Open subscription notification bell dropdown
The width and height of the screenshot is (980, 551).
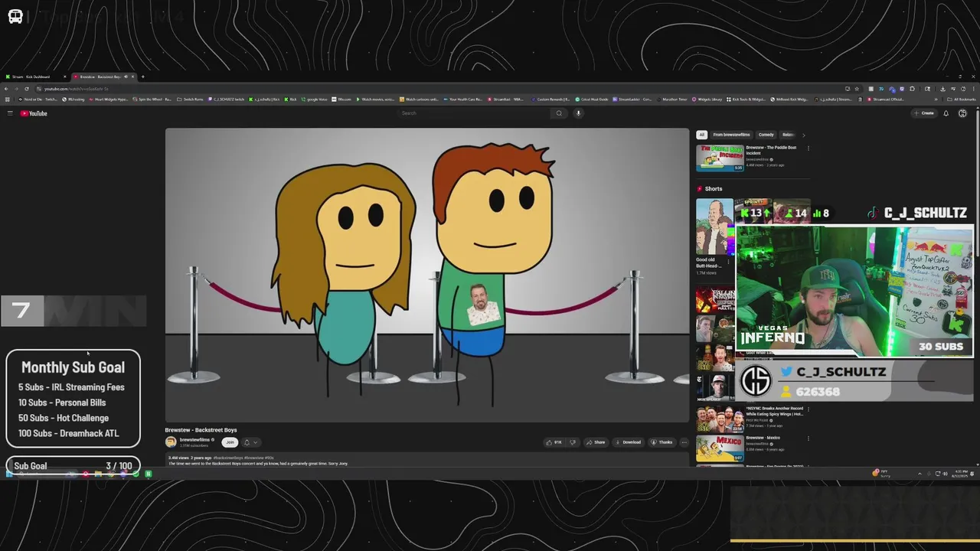[250, 442]
